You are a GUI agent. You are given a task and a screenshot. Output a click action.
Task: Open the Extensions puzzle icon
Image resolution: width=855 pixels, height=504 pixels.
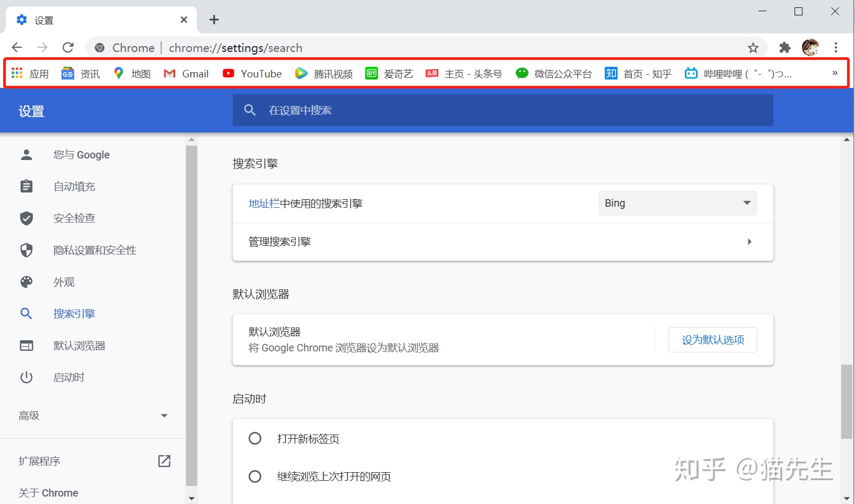click(785, 48)
